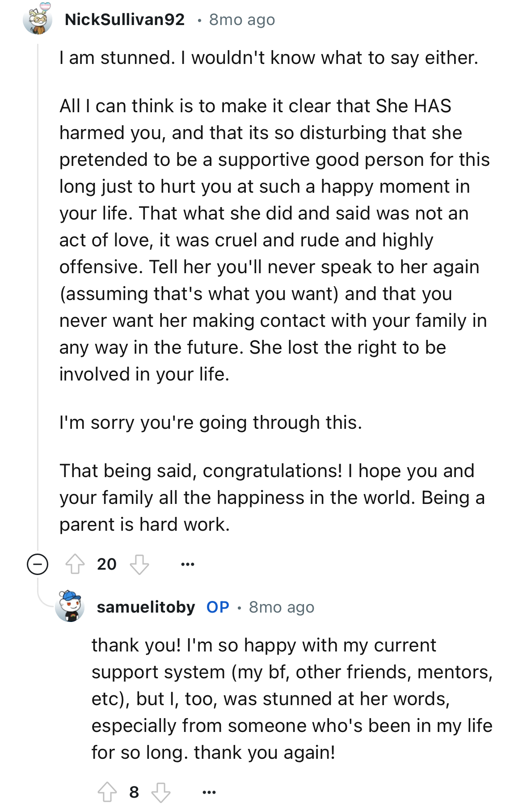Open samuelitoby's avatar profile picture

70,606
